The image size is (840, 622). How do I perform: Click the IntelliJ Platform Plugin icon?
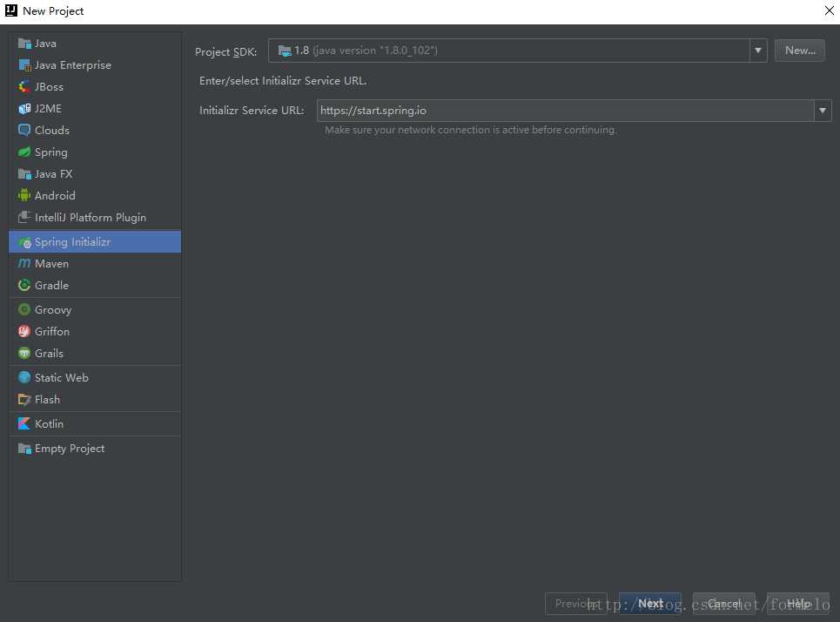(x=24, y=218)
